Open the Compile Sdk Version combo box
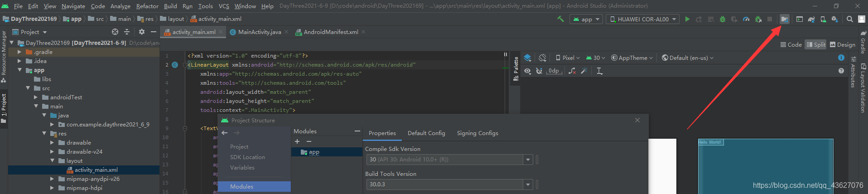The width and height of the screenshot is (868, 194). pyautogui.click(x=449, y=160)
